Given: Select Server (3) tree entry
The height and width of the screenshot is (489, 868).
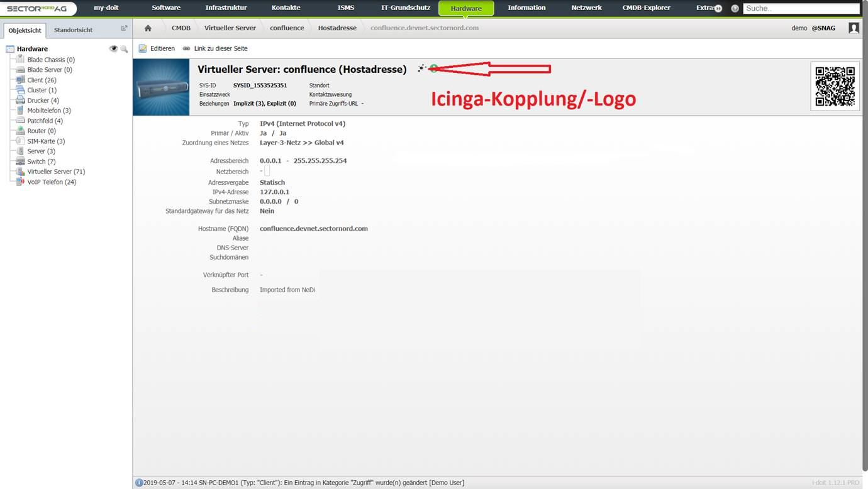Looking at the screenshot, I should (x=41, y=151).
